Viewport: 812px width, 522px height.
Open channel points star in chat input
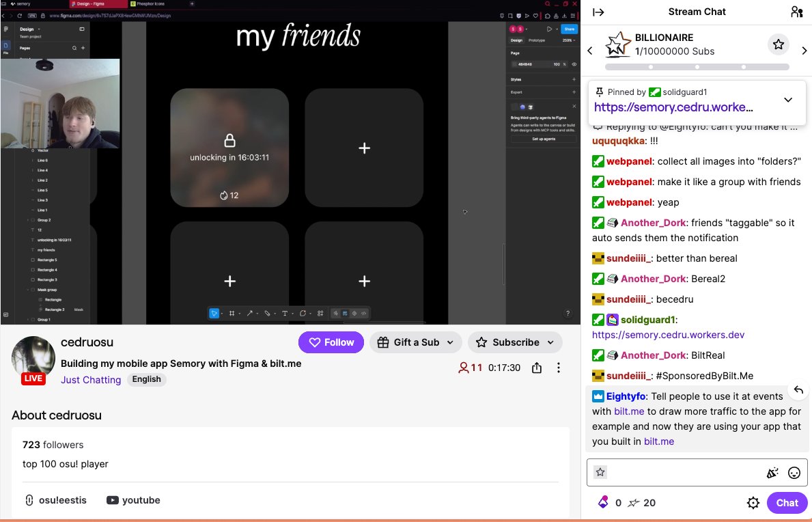point(600,471)
